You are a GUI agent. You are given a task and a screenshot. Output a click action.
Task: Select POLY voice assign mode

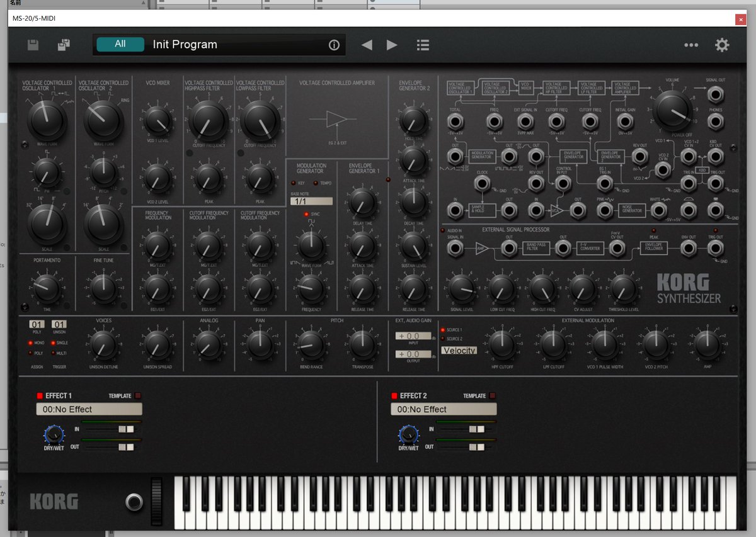coord(30,353)
